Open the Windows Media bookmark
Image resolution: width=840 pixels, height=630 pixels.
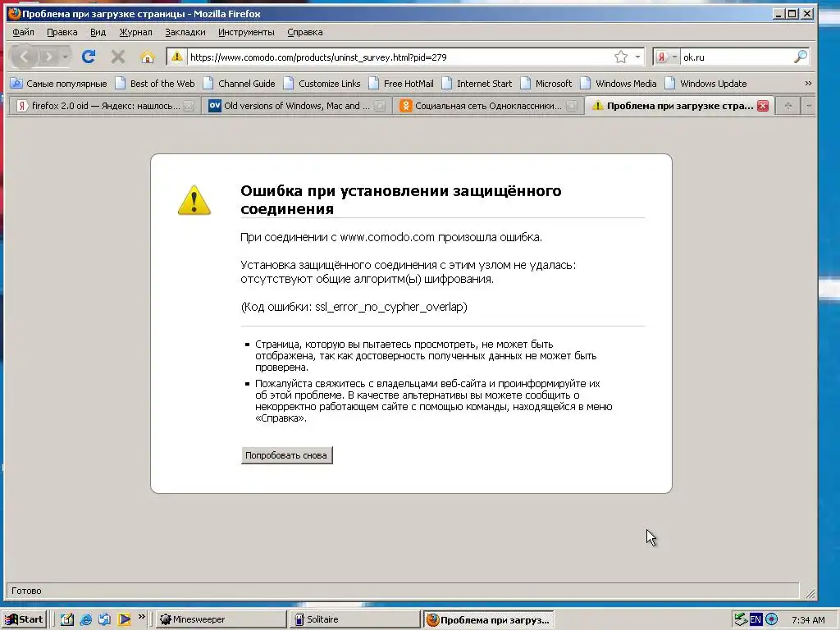[619, 84]
